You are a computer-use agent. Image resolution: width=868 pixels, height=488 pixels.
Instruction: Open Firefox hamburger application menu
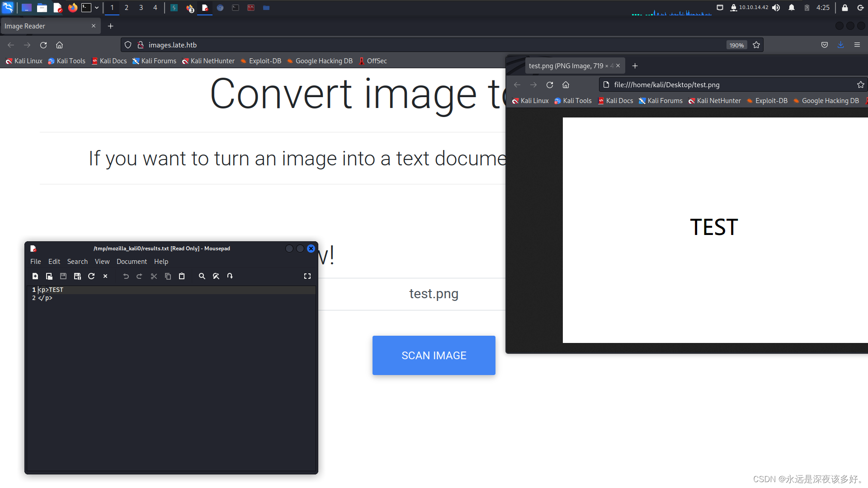point(857,45)
